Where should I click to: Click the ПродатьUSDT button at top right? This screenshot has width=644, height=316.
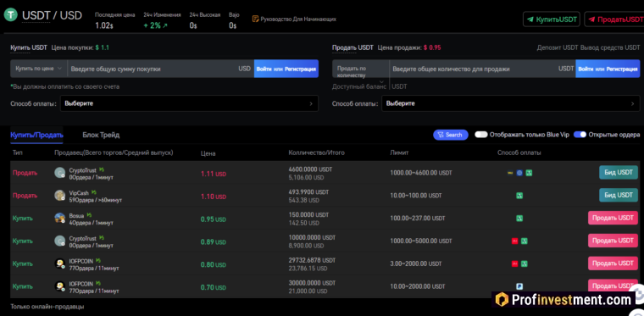tap(615, 19)
